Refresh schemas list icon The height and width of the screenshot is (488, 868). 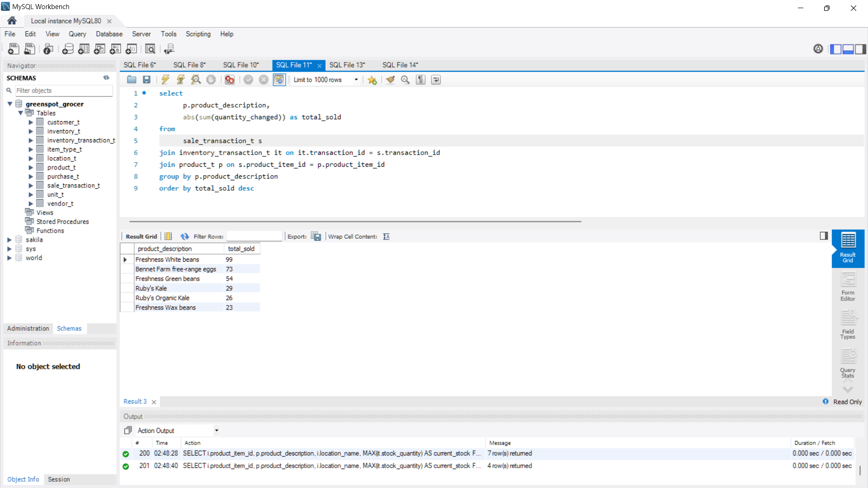click(106, 78)
